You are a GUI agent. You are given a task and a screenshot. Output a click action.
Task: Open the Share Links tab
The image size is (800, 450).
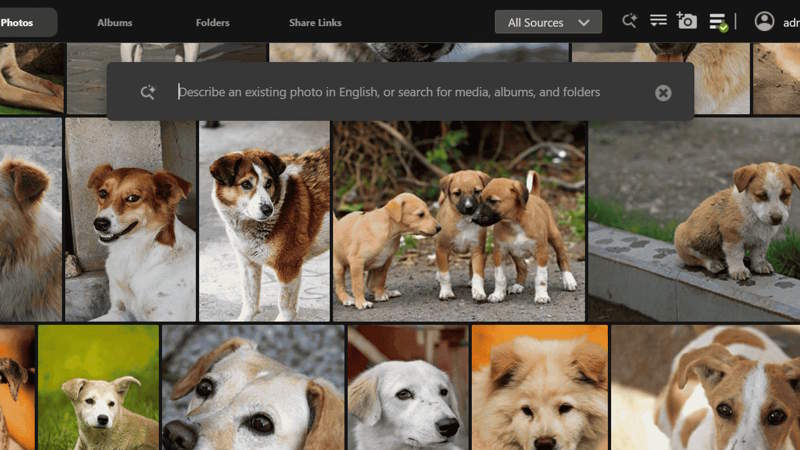click(315, 22)
